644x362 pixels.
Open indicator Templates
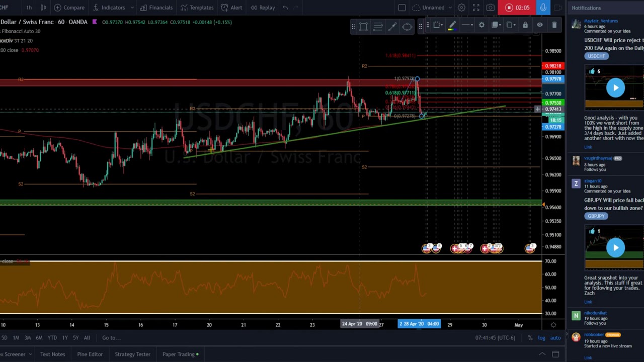[x=197, y=8]
